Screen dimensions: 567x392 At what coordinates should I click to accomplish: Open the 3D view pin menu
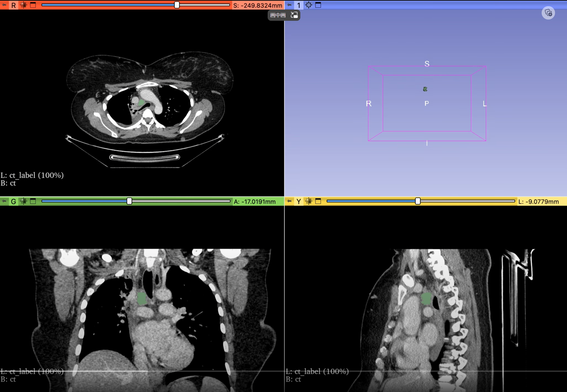click(289, 5)
